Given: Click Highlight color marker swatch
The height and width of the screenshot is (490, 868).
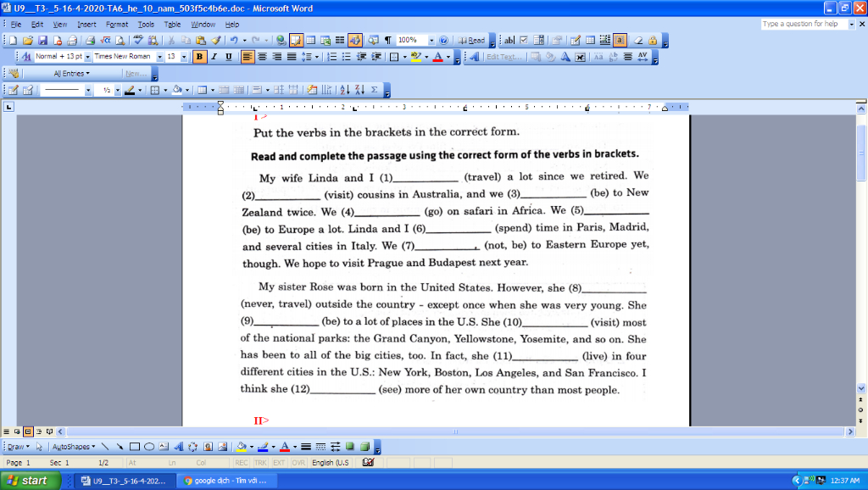Looking at the screenshot, I should (x=415, y=57).
